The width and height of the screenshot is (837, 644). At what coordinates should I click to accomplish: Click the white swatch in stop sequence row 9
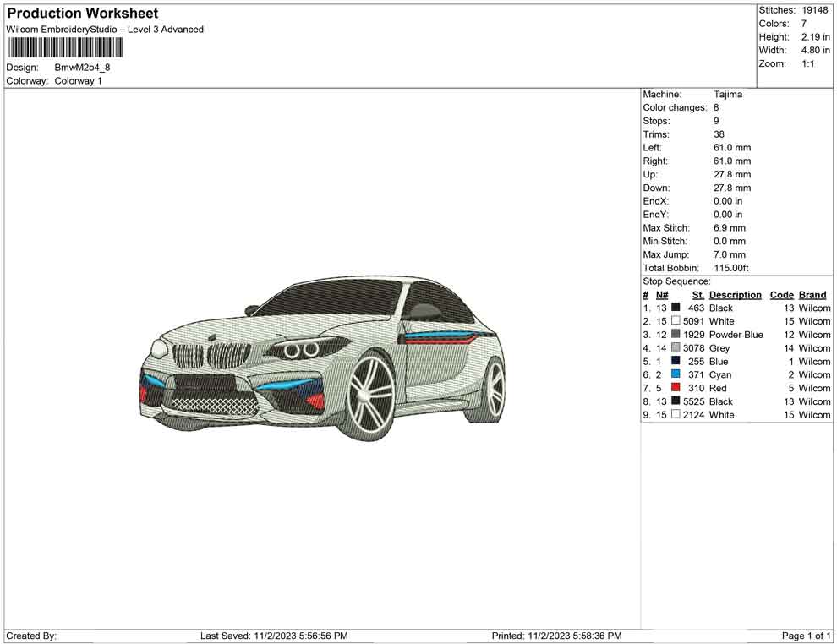coord(676,414)
